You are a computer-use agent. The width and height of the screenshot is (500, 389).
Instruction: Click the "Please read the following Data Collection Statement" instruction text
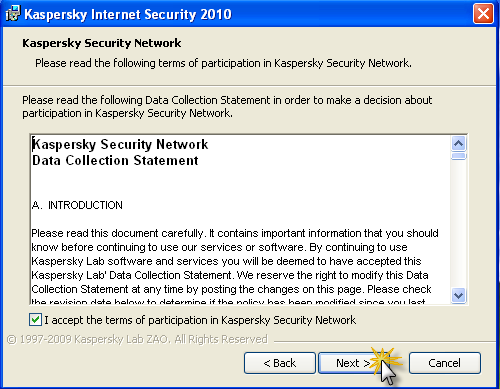tap(227, 107)
